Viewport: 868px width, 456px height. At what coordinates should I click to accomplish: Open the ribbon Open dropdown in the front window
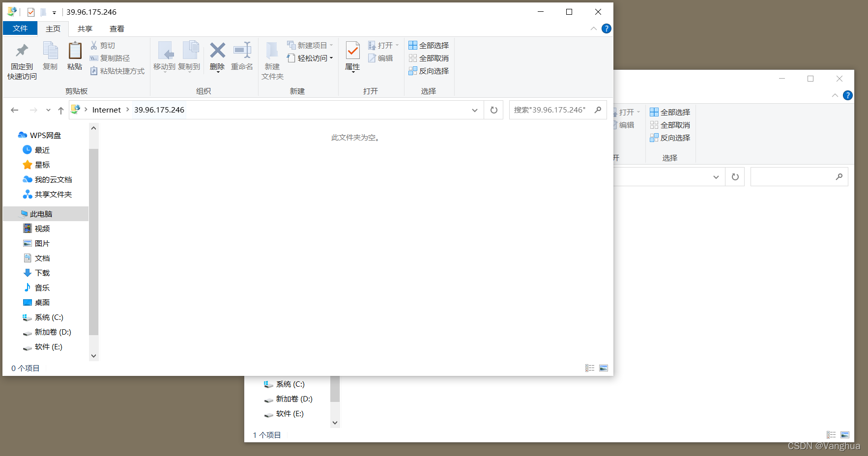[383, 45]
